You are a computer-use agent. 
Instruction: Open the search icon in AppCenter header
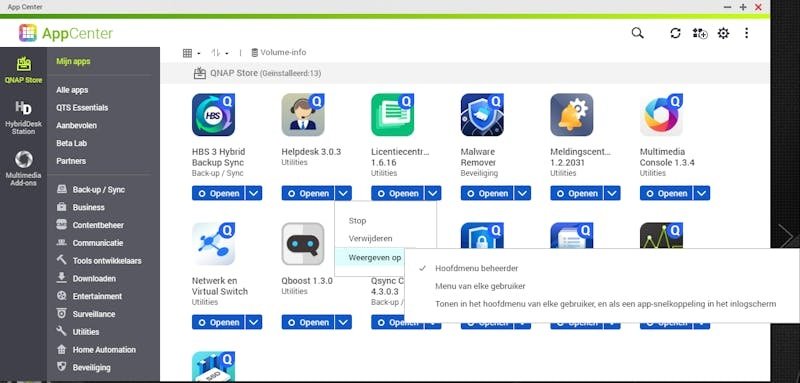pos(637,33)
